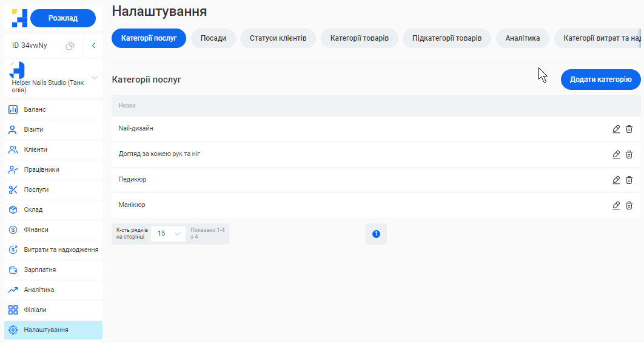This screenshot has width=644, height=343.
Task: Switch to the Посади tab
Action: [x=213, y=38]
